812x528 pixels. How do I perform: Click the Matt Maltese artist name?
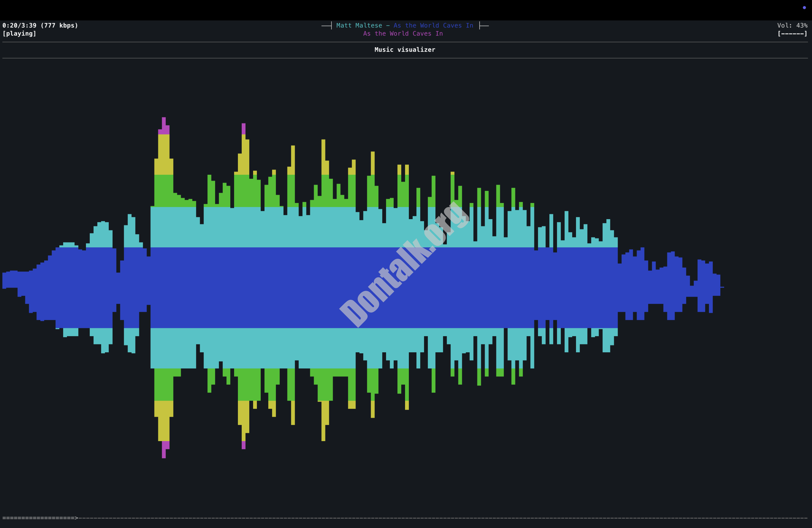(x=359, y=26)
